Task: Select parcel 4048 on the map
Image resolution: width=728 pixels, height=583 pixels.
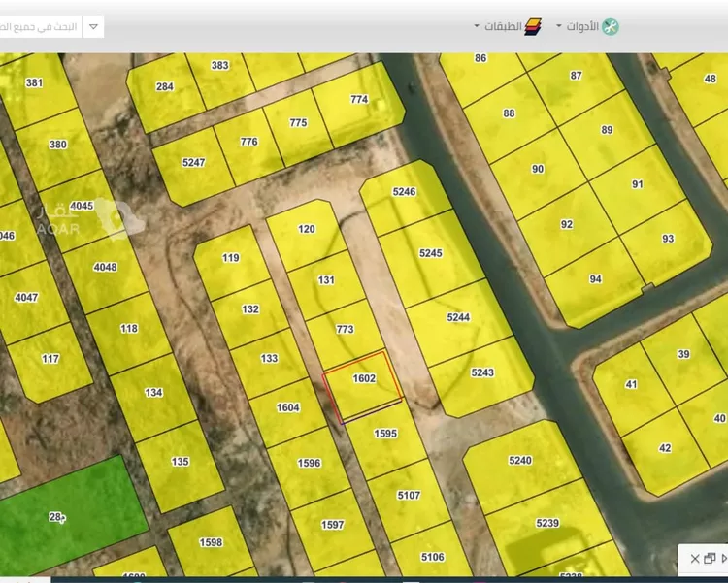Action: pos(105,272)
